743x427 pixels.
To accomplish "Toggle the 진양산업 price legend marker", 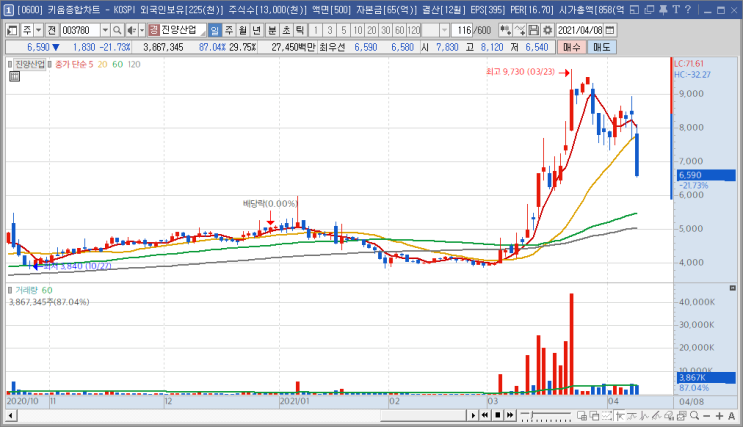I will coord(9,64).
